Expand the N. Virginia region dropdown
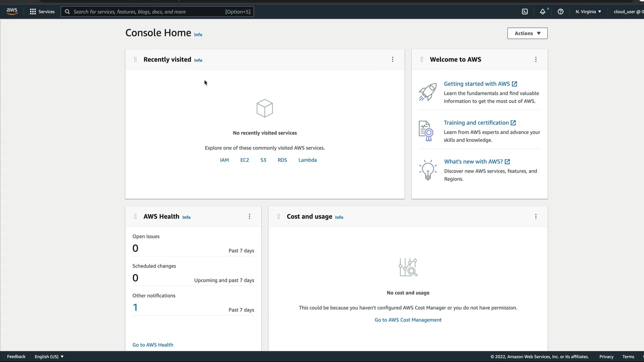The image size is (644, 362). tap(588, 12)
